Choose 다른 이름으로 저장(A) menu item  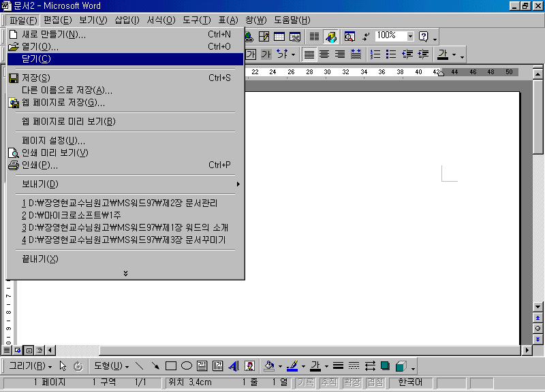(125, 91)
